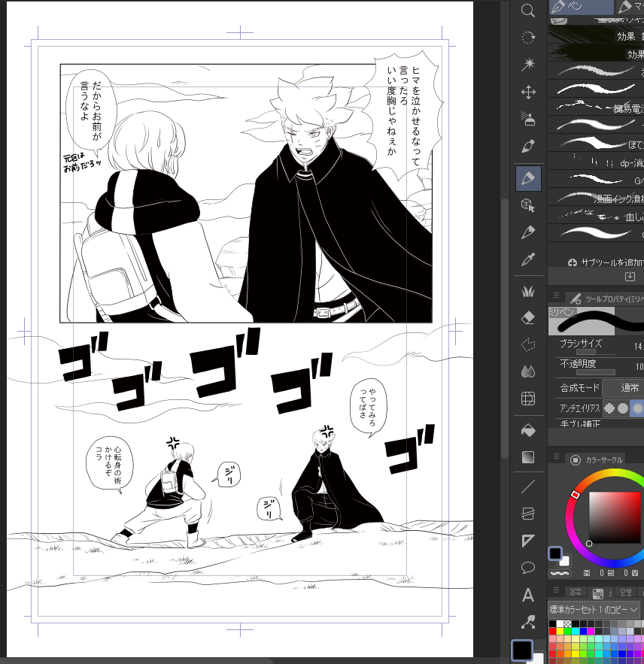This screenshot has height=664, width=644.
Task: Select the 血し brush preset
Action: coord(596,216)
